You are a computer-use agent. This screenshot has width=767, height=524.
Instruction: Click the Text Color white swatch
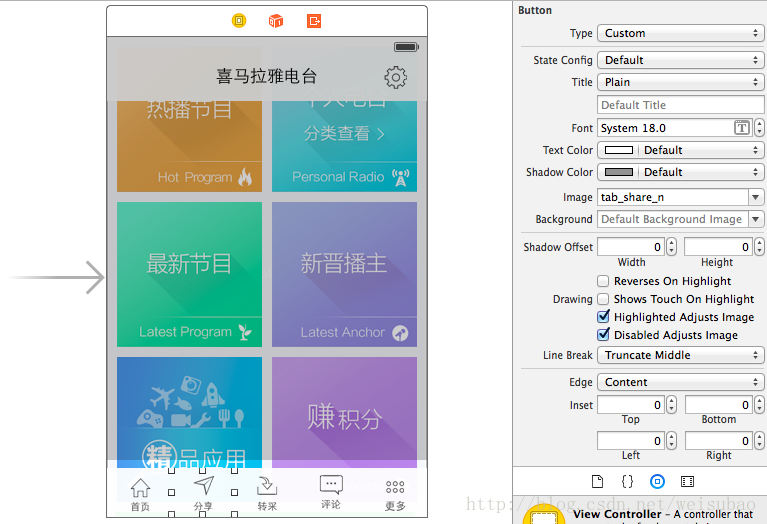[x=619, y=150]
